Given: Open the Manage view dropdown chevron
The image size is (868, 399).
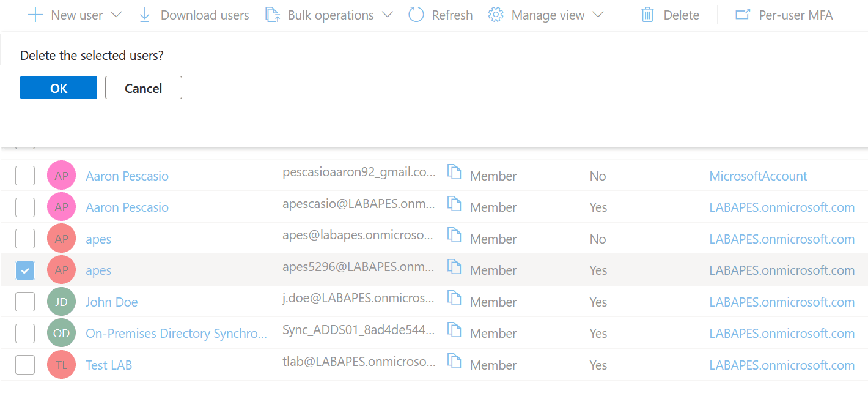Looking at the screenshot, I should pos(598,15).
